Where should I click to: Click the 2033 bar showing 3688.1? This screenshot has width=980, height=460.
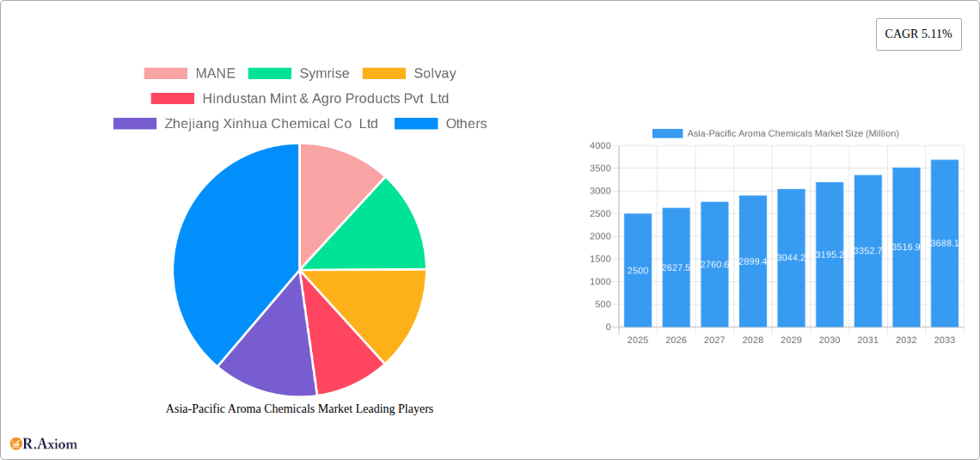[x=945, y=243]
